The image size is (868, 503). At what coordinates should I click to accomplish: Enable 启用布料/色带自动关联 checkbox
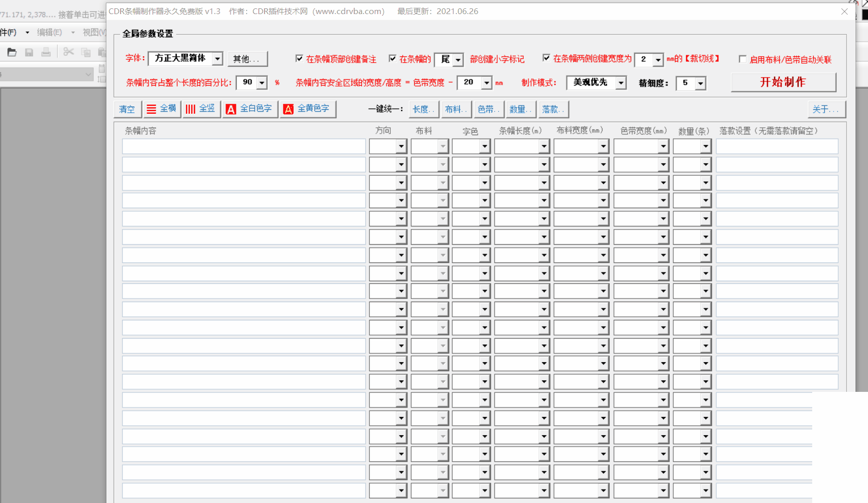pyautogui.click(x=742, y=59)
